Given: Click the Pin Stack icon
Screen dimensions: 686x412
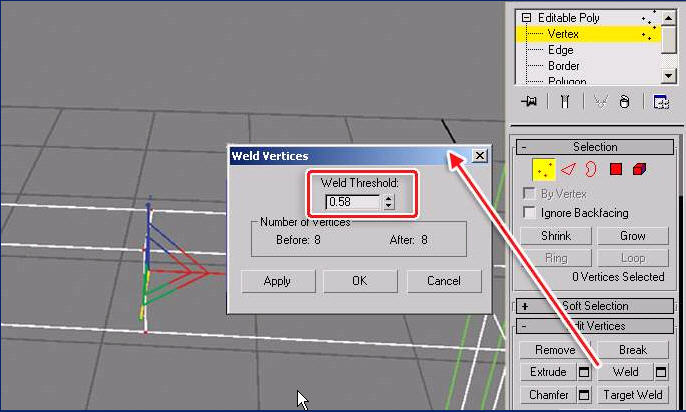Looking at the screenshot, I should click(x=531, y=101).
